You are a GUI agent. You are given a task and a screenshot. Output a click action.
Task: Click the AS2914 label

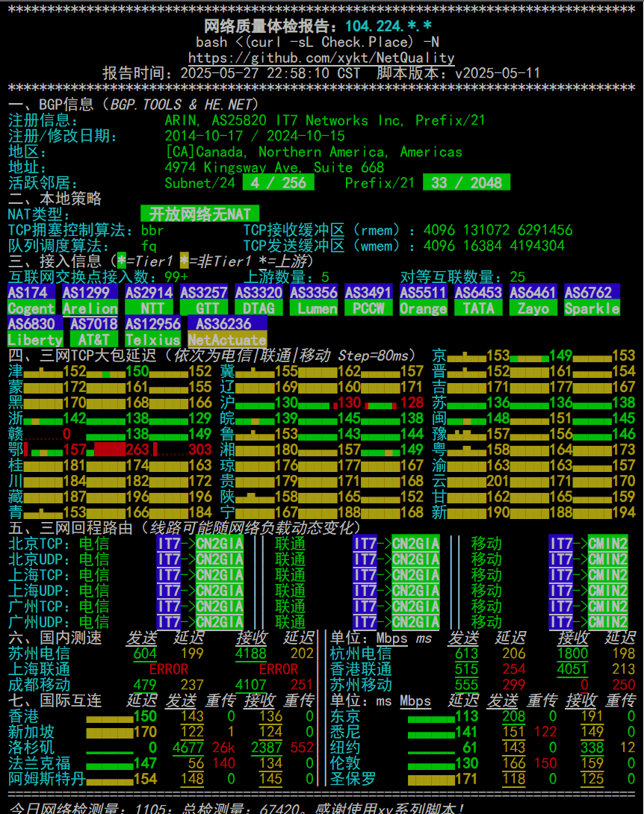click(149, 292)
